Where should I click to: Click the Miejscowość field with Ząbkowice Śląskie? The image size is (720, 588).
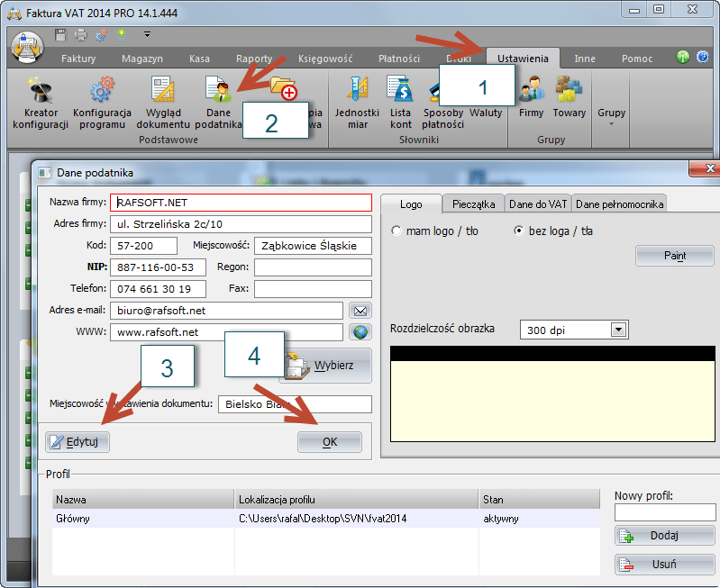pos(313,246)
